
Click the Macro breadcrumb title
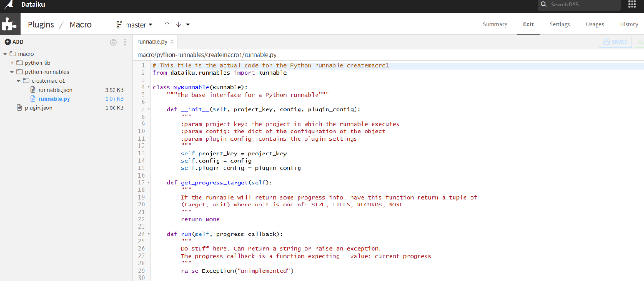click(x=80, y=24)
